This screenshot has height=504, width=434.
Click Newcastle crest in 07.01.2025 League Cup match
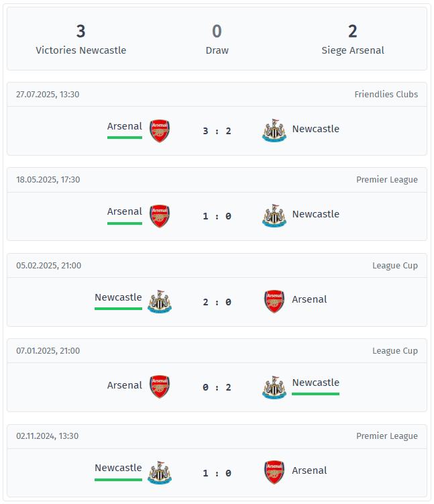pyautogui.click(x=274, y=387)
